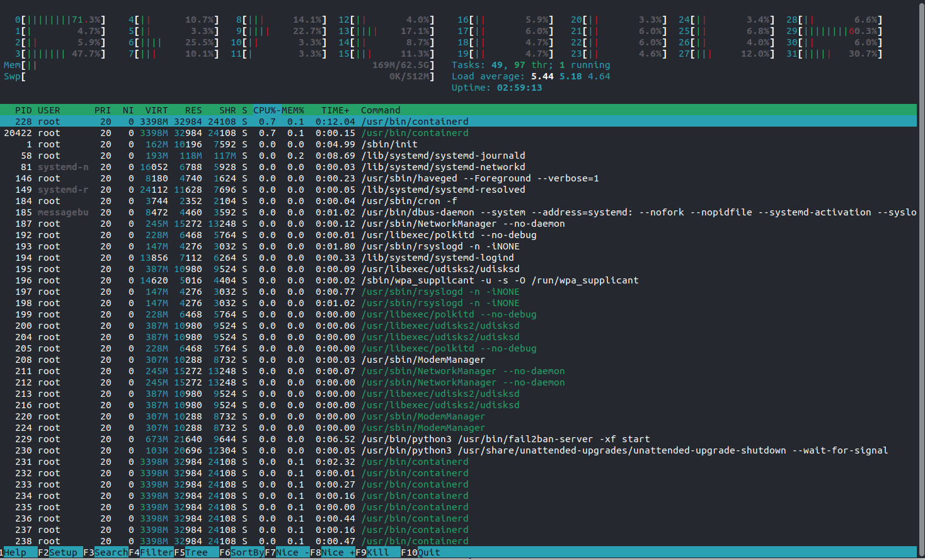
Task: Select the highlighted PID 228 containerd row
Action: (458, 122)
